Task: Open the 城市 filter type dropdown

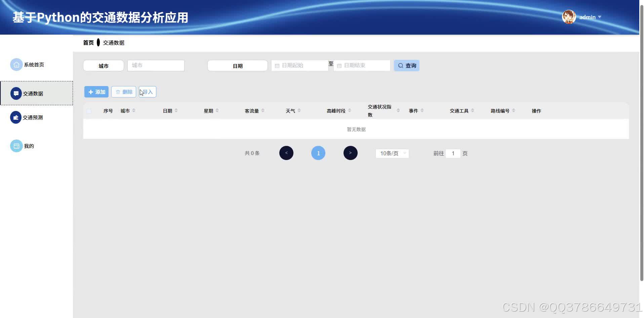Action: pos(103,66)
